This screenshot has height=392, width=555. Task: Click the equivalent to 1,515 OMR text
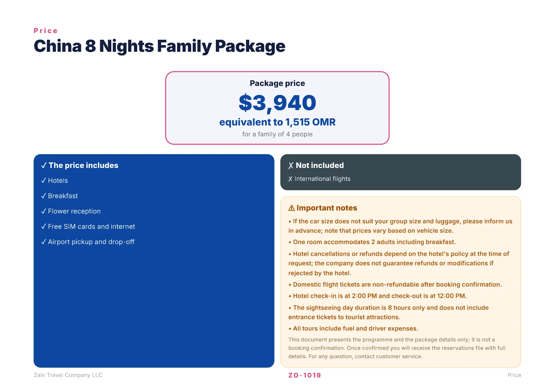277,122
